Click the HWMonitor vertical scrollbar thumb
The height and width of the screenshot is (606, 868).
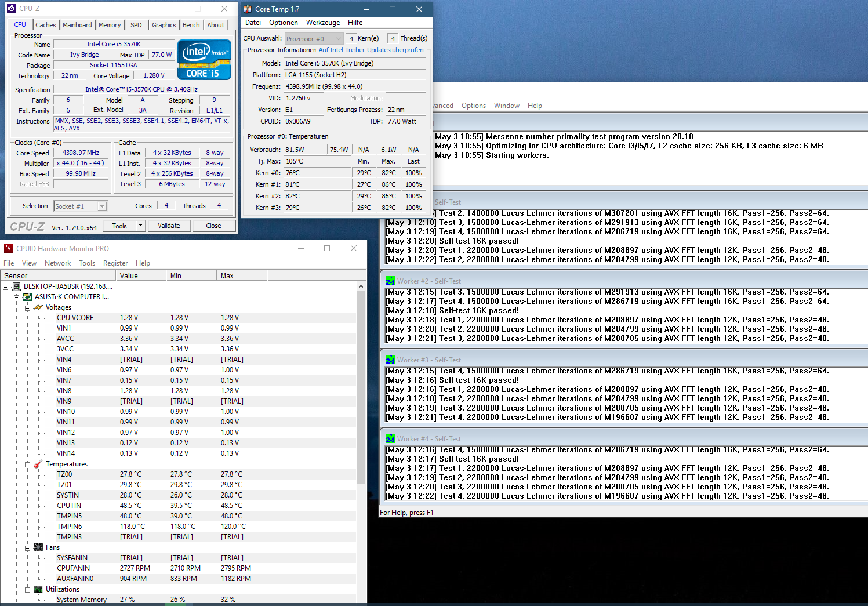(x=361, y=387)
